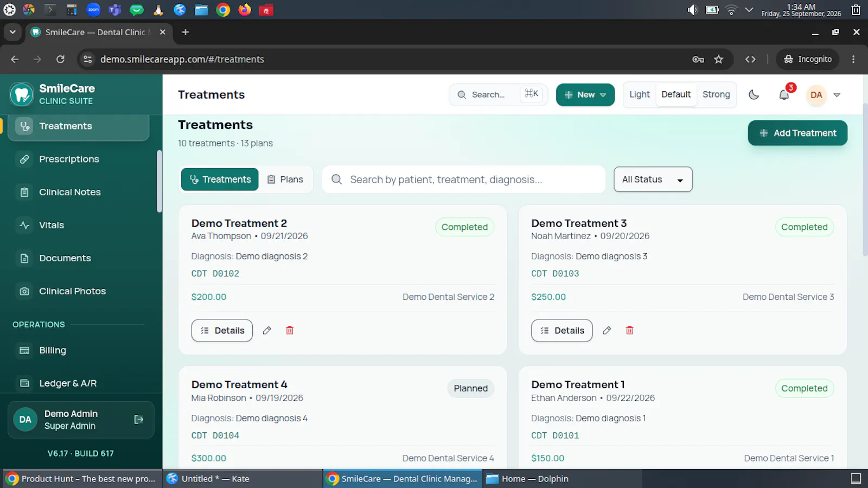
Task: Click the DA user avatar in header
Action: pos(816,95)
